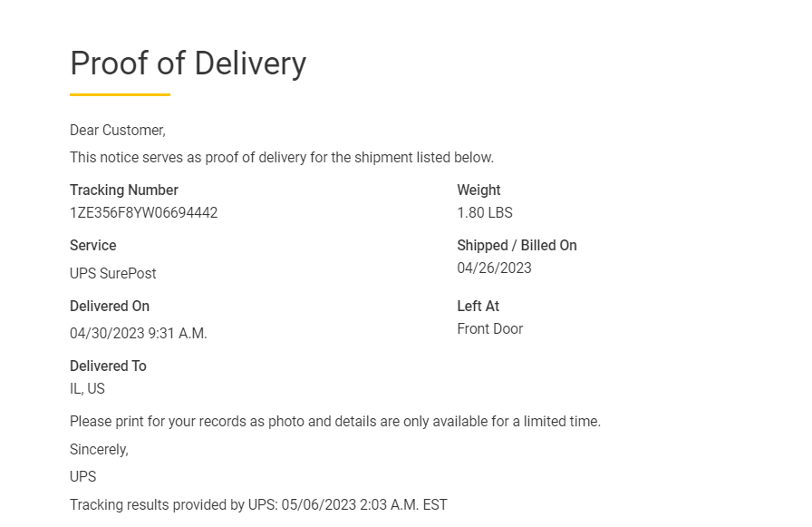The width and height of the screenshot is (812, 527).
Task: Click the Dear Customer greeting
Action: pyautogui.click(x=118, y=131)
